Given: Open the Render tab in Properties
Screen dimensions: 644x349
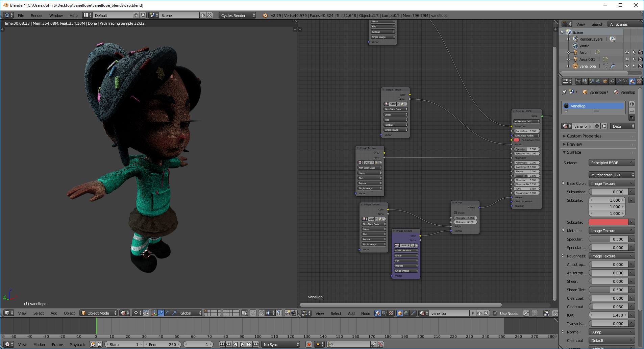Looking at the screenshot, I should point(578,81).
